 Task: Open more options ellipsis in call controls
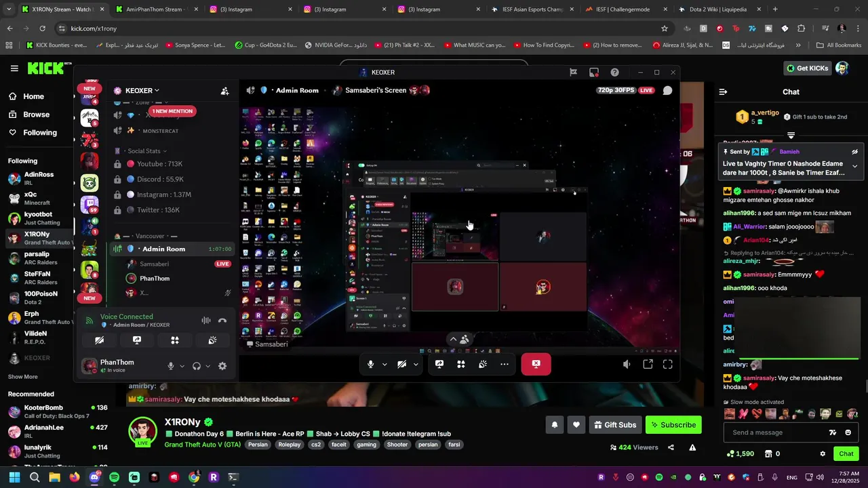tap(505, 364)
